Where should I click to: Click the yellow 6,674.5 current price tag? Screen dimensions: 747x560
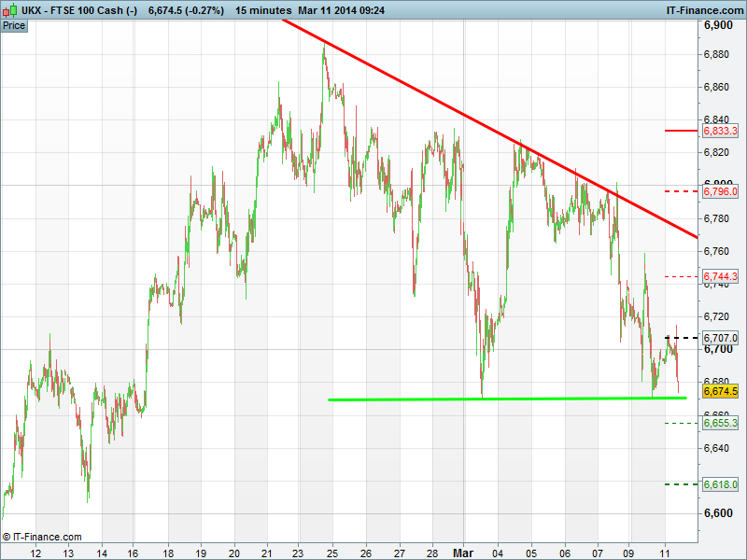click(720, 392)
